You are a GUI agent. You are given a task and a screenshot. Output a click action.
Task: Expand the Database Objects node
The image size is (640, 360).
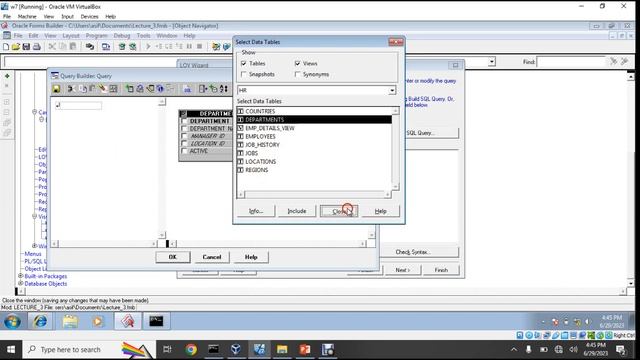[20, 283]
